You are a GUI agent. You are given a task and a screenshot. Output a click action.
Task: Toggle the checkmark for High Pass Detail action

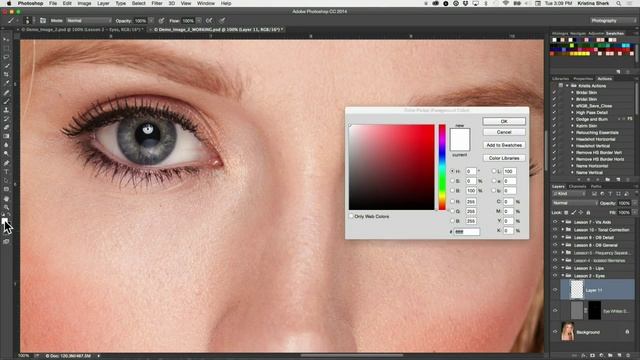coord(554,112)
